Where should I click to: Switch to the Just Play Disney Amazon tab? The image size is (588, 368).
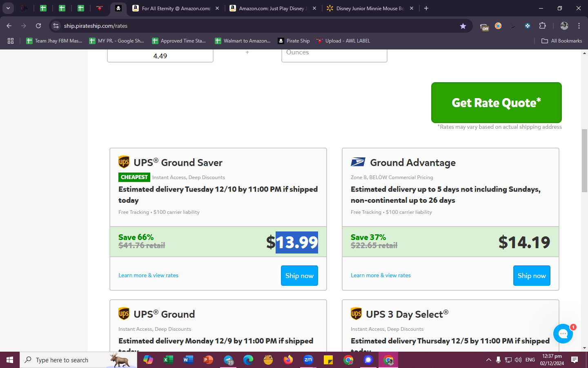272,8
